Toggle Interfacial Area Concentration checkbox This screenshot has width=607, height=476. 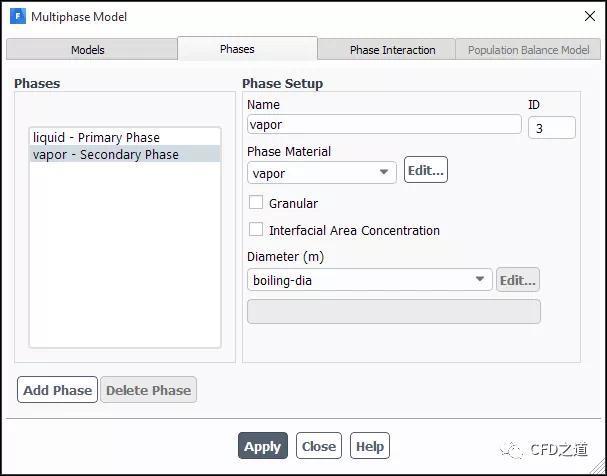pyautogui.click(x=256, y=230)
